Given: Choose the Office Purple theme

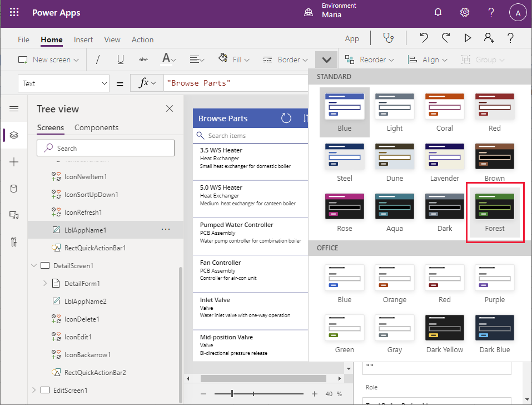Looking at the screenshot, I should (495, 284).
